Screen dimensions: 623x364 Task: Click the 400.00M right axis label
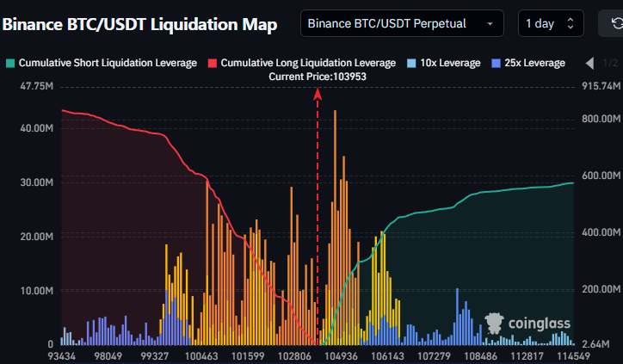601,232
